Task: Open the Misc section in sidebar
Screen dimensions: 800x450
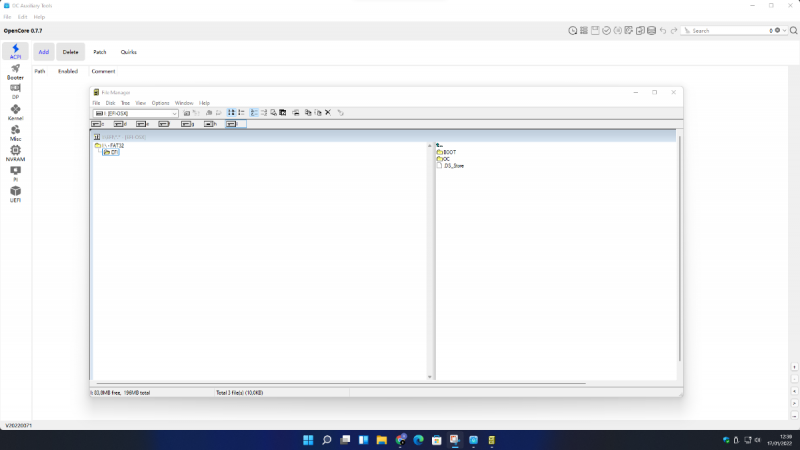Action: [x=15, y=133]
